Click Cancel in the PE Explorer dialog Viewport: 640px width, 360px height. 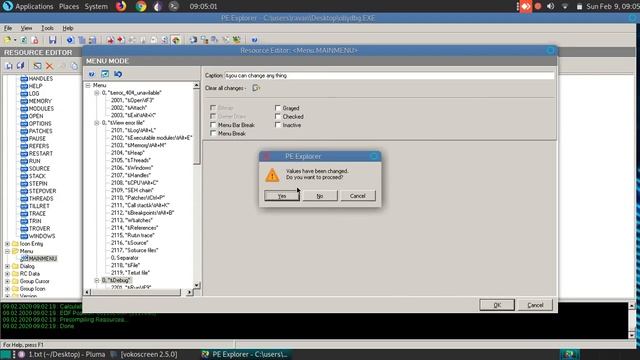pos(358,196)
